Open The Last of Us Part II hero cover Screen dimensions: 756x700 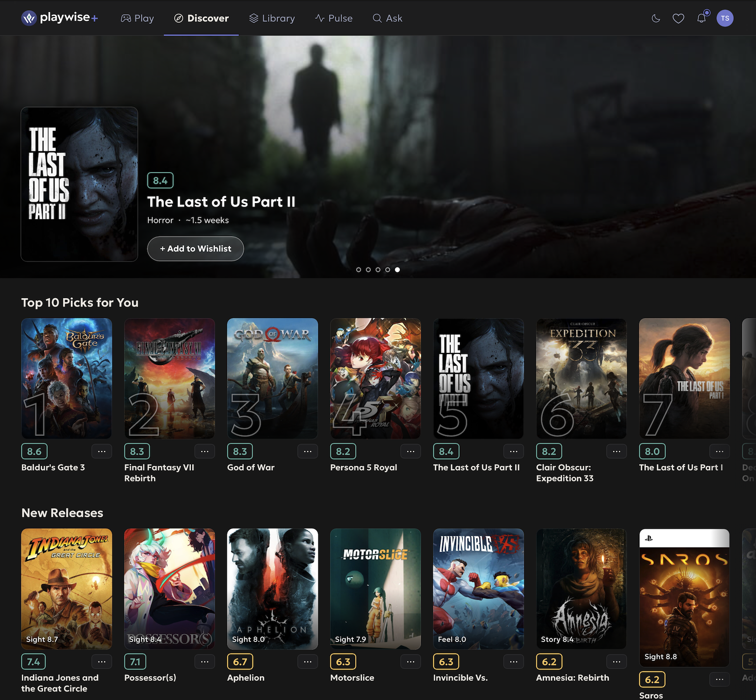click(x=79, y=184)
